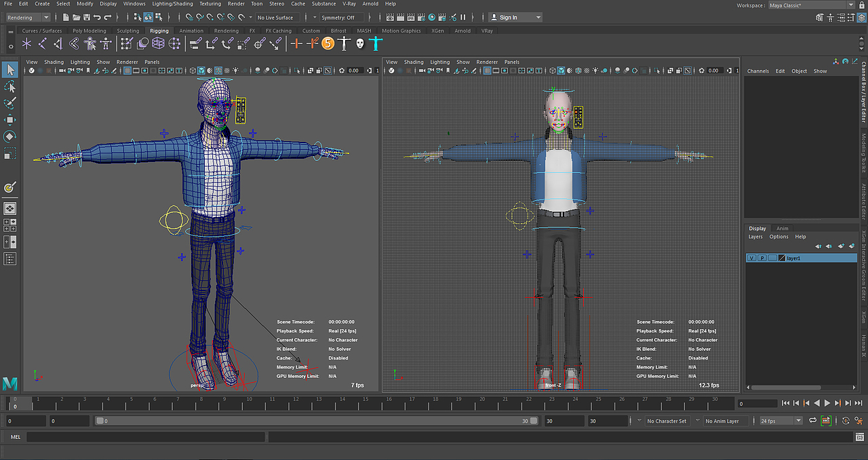This screenshot has height=460, width=868.
Task: Click the cyan T-pose figure shelf icon
Action: [x=375, y=43]
